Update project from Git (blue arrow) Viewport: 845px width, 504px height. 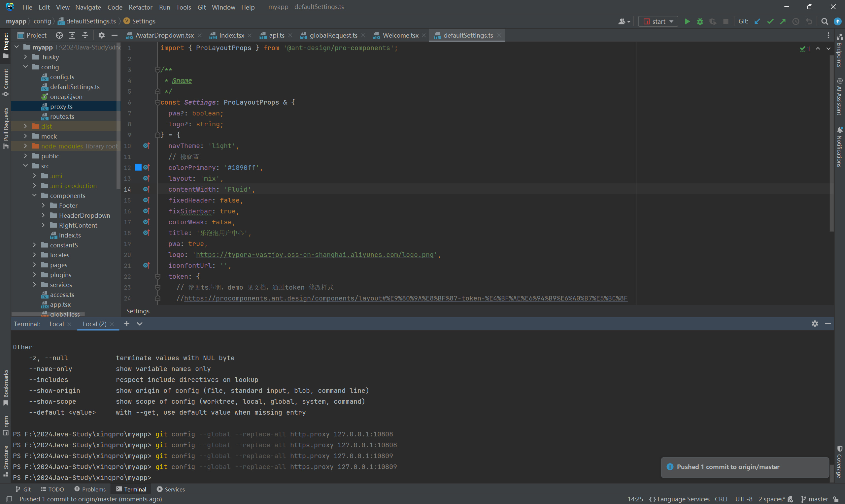click(757, 21)
